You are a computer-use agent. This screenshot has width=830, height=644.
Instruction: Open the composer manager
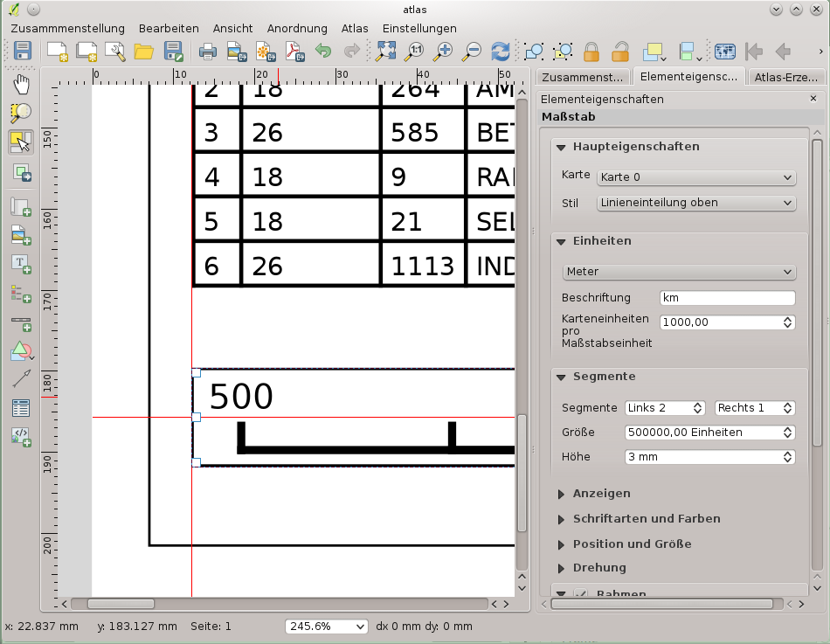(114, 52)
